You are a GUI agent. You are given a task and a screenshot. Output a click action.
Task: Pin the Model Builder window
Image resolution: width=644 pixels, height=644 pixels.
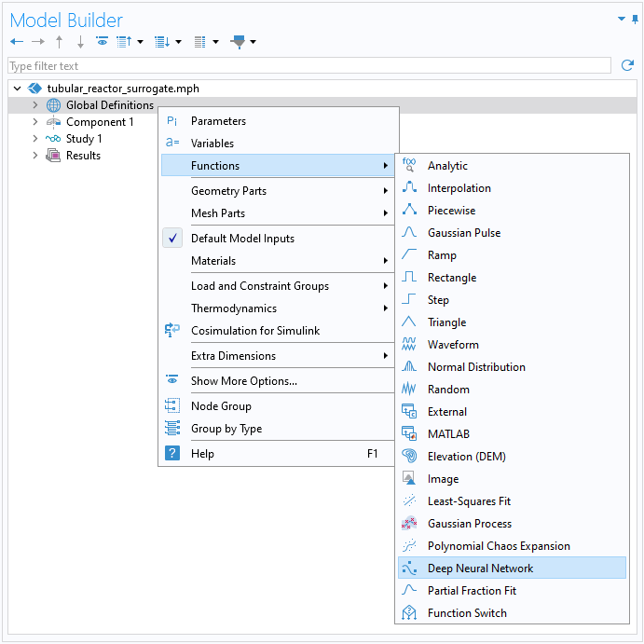(x=635, y=20)
